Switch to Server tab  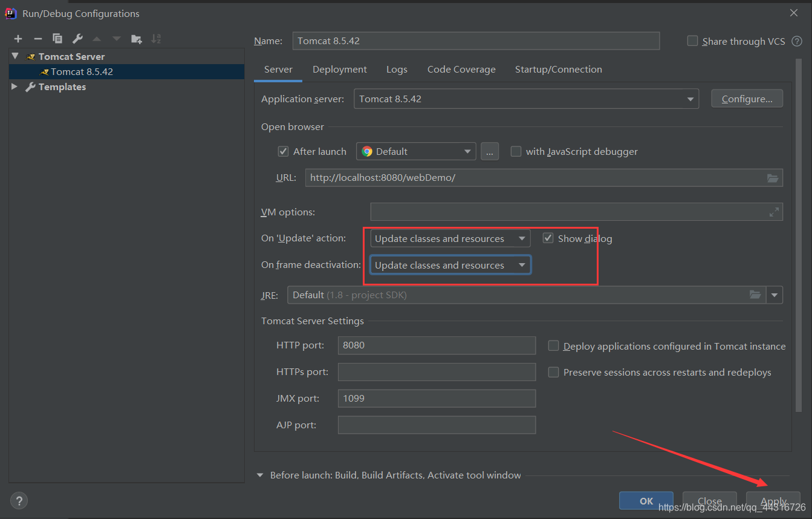pyautogui.click(x=278, y=70)
